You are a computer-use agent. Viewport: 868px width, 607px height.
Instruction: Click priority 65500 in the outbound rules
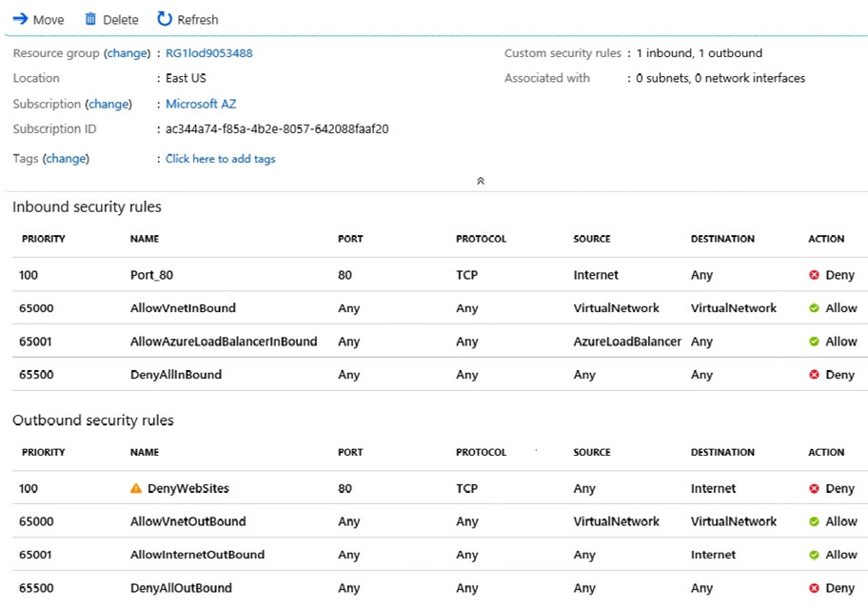(36, 588)
